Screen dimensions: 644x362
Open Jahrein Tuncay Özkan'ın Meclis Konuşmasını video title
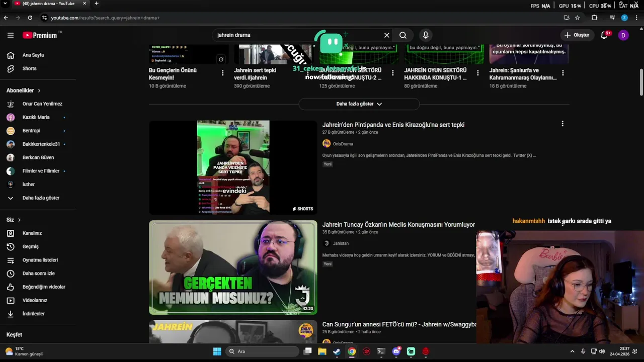(x=398, y=225)
